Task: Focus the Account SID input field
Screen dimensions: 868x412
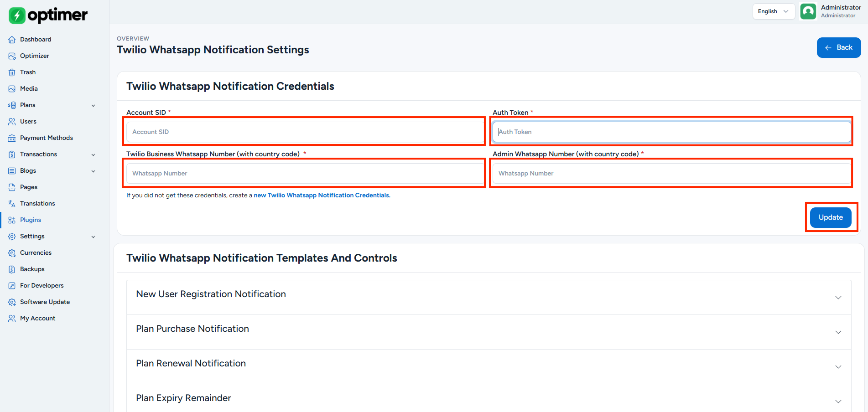Action: click(305, 132)
